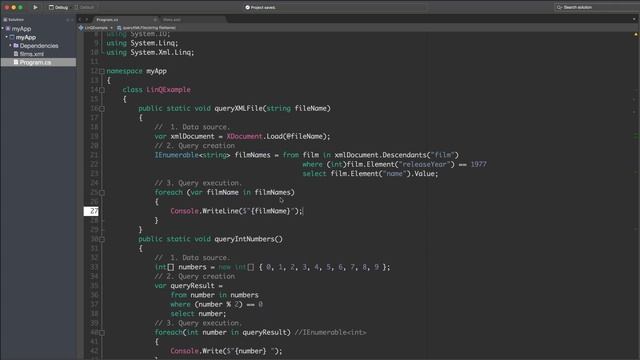
Task: Open the LinQExample class breadcrumb dropdown
Action: pyautogui.click(x=96, y=28)
